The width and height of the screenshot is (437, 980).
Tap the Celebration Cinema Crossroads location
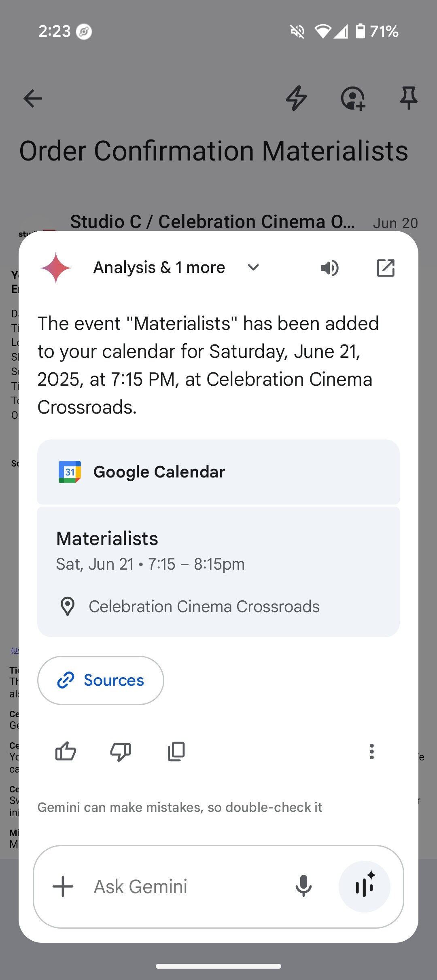(204, 606)
